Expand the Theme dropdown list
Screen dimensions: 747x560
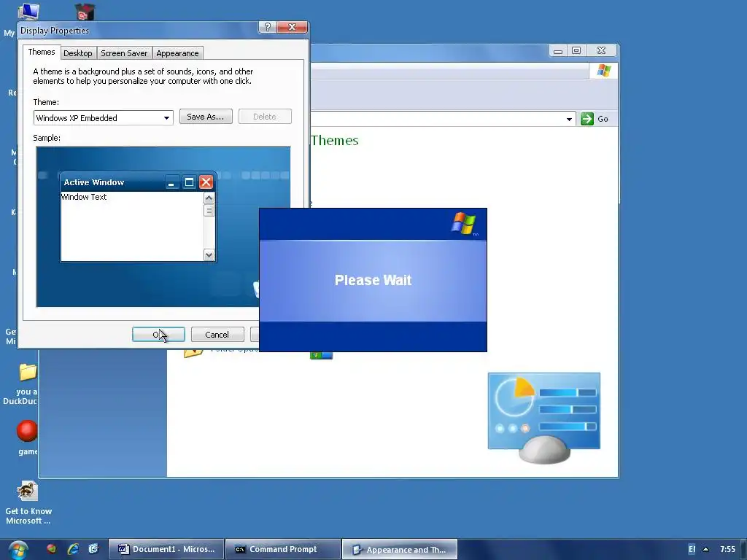(x=166, y=118)
